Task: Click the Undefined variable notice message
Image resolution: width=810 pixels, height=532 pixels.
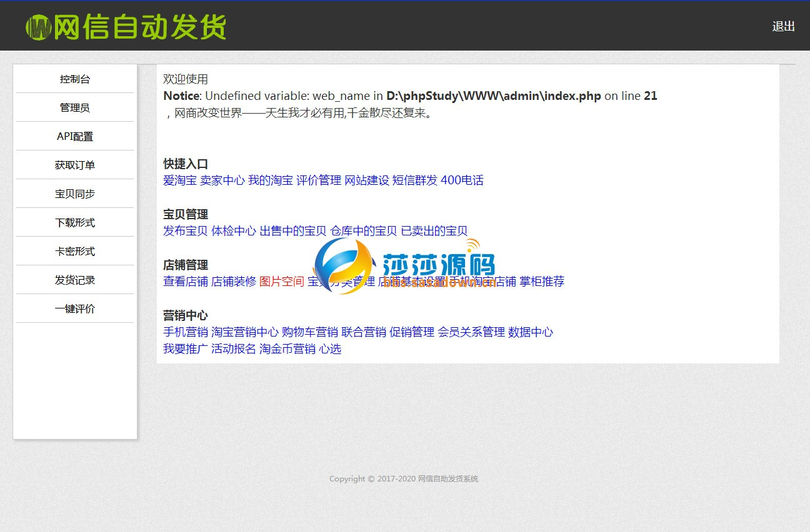Action: [x=410, y=96]
